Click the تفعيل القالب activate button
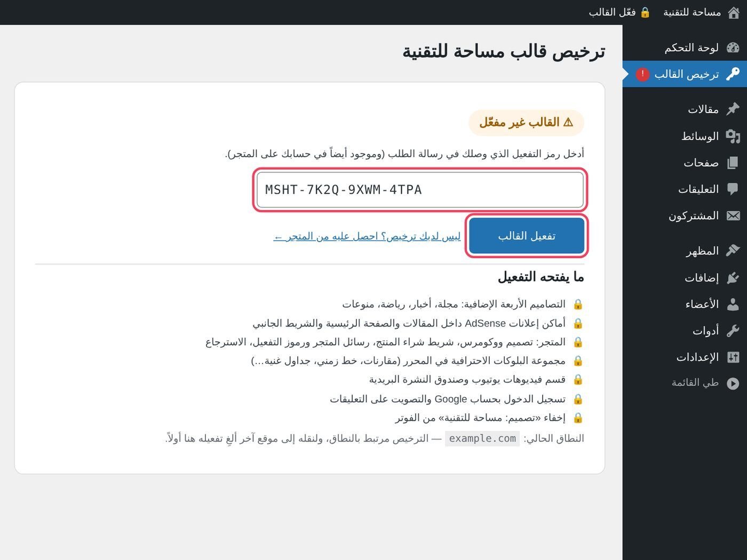747x560 pixels. [x=527, y=236]
